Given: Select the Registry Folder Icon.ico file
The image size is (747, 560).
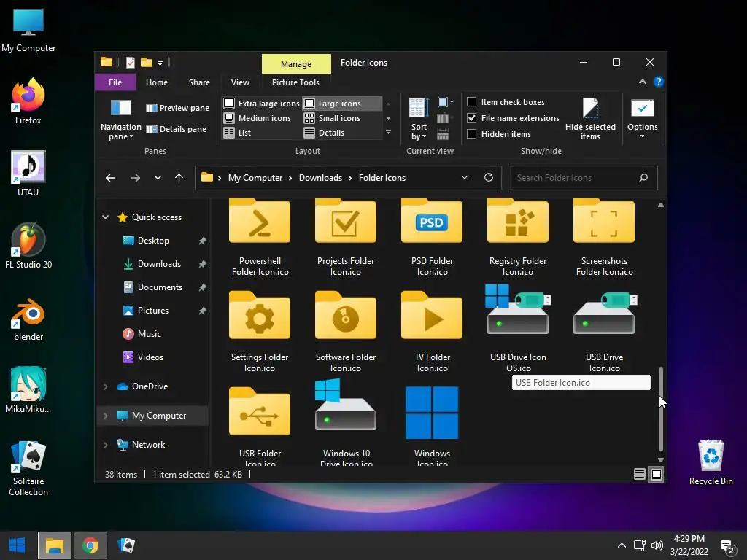Looking at the screenshot, I should [518, 238].
